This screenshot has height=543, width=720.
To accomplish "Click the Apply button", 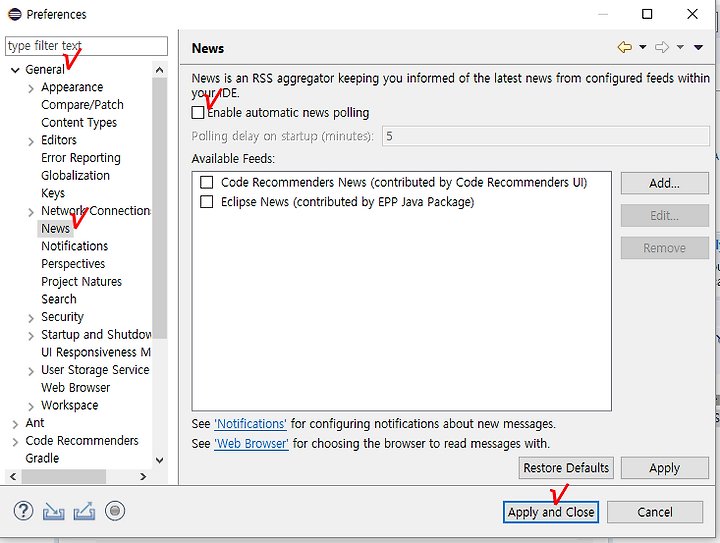I will tap(664, 468).
